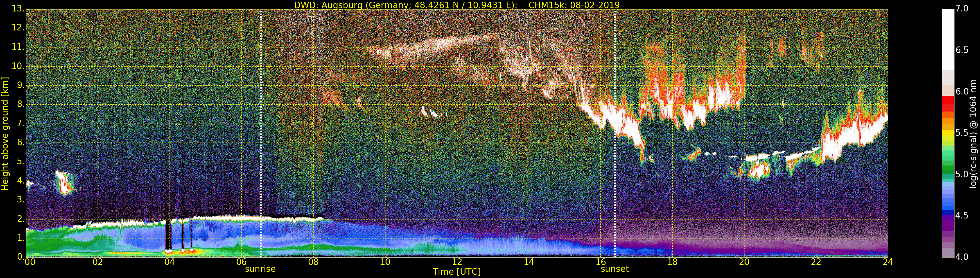Screen dimensions: 980x278
Task: Click the y-axis tick label '0.'
Action: (21, 257)
